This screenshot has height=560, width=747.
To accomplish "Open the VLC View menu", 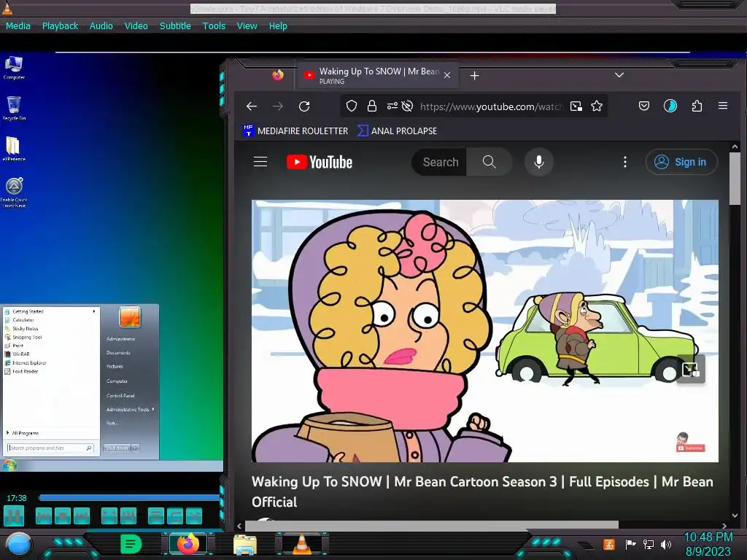I will click(x=247, y=26).
